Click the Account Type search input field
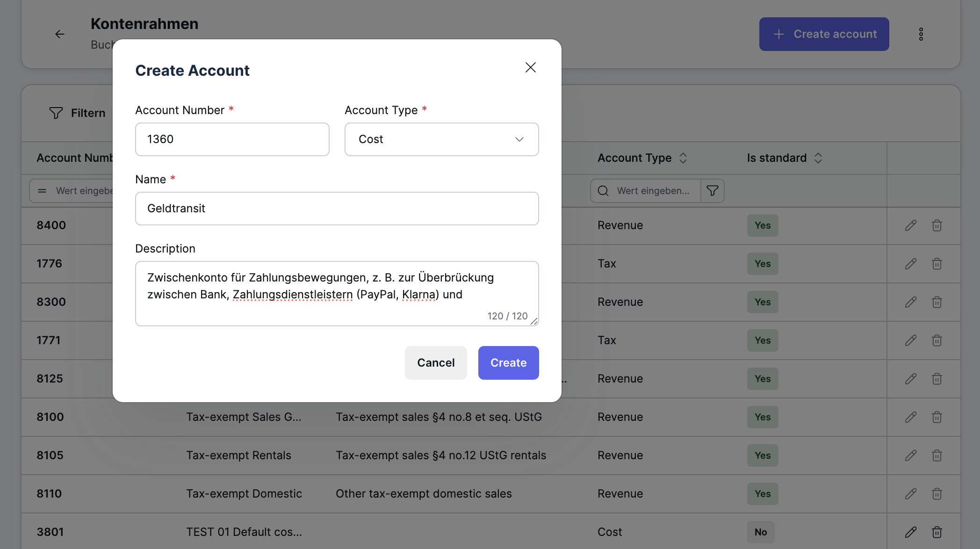The height and width of the screenshot is (549, 980). 653,191
